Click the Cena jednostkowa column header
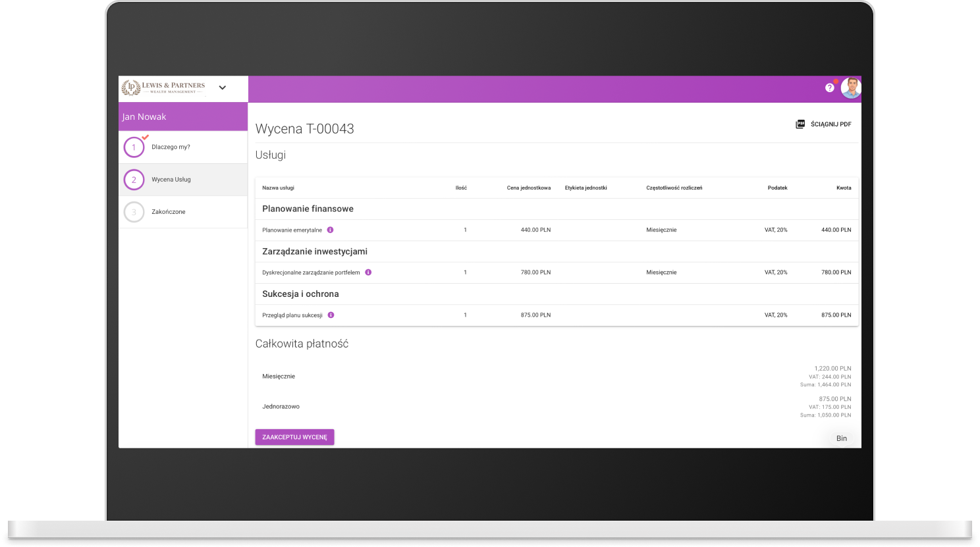The image size is (980, 547). (x=528, y=188)
